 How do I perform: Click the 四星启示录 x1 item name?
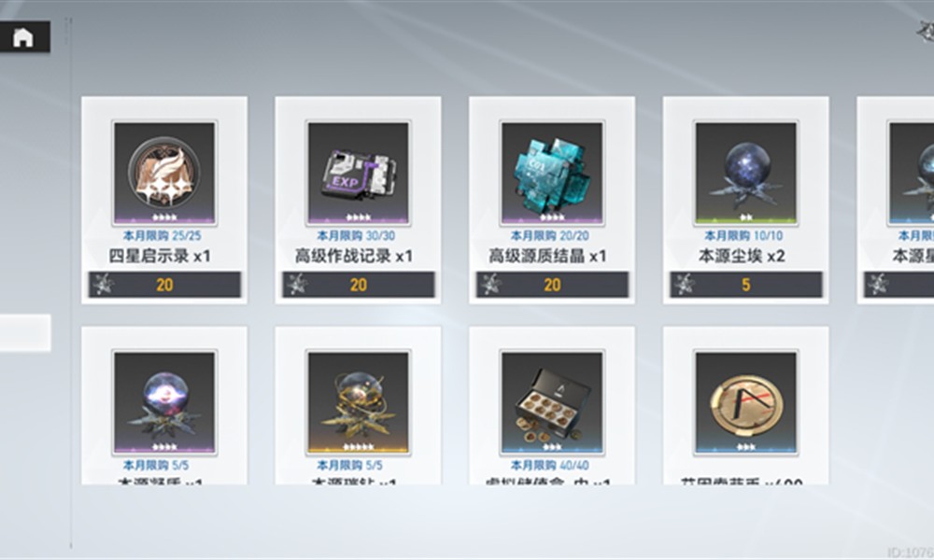click(160, 257)
